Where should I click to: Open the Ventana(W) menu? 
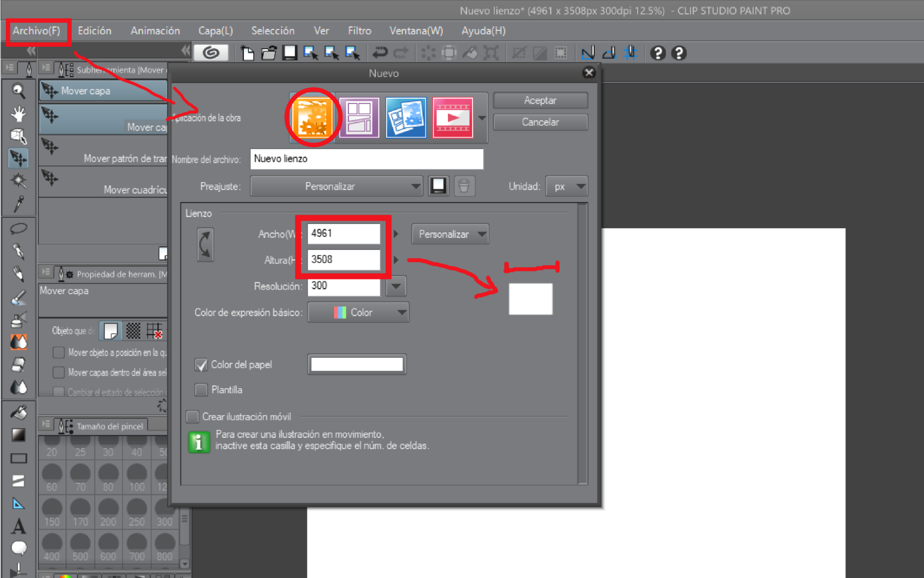pyautogui.click(x=416, y=31)
